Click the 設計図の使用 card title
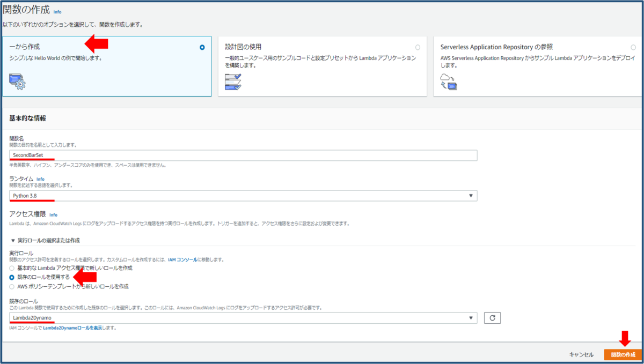The width and height of the screenshot is (644, 364). pos(243,47)
